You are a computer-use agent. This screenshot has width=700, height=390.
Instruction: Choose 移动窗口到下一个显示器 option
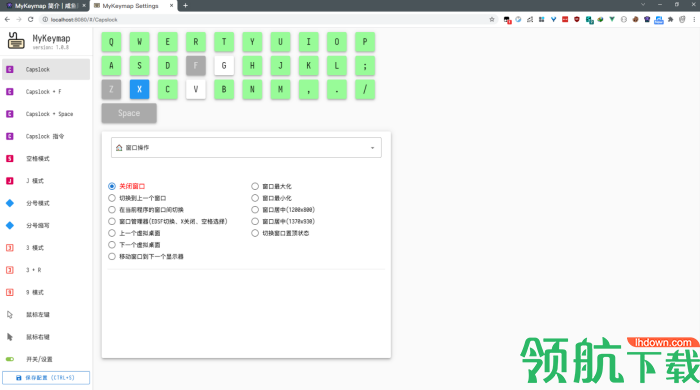click(x=112, y=257)
